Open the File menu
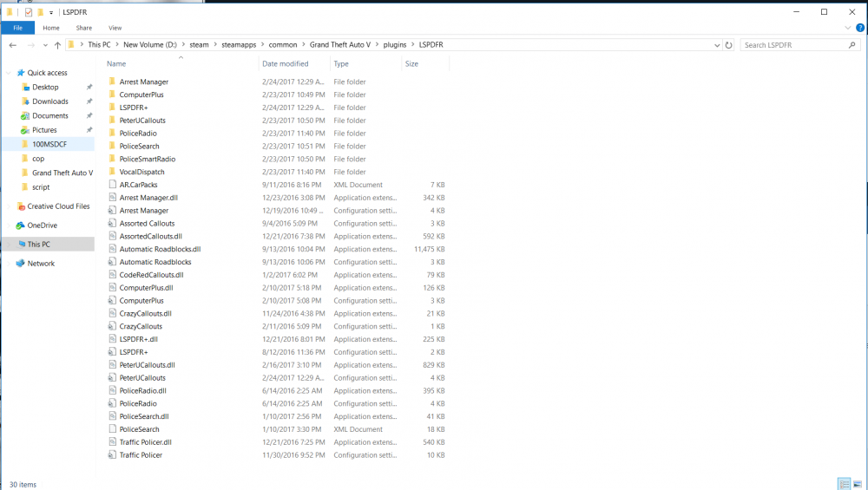 click(x=17, y=28)
